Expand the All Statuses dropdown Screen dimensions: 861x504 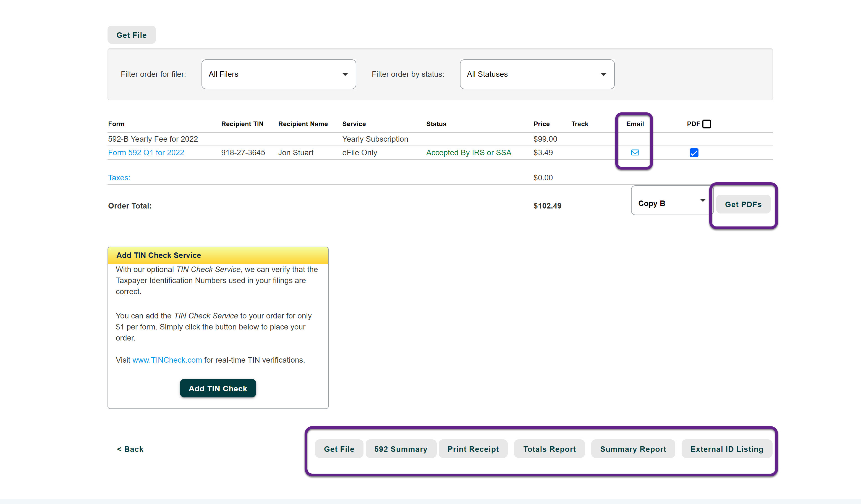click(x=537, y=74)
